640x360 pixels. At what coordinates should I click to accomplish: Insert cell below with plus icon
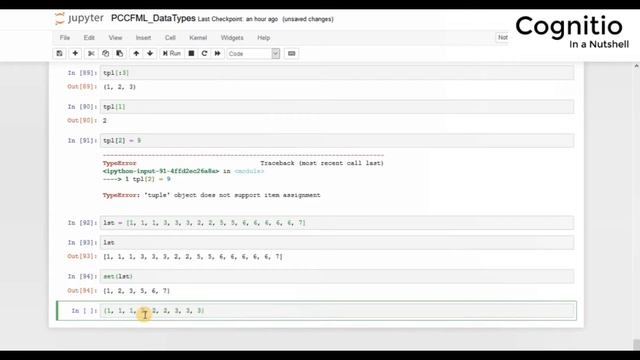point(75,53)
